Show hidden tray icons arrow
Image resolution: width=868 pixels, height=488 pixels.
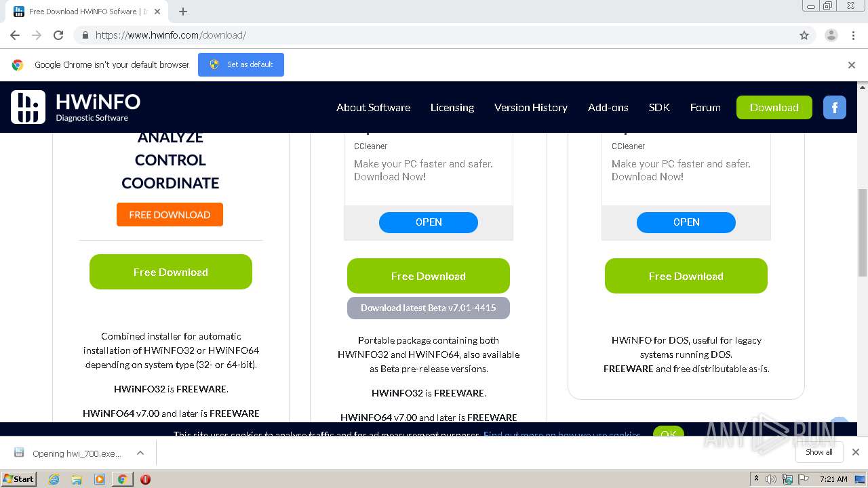756,479
